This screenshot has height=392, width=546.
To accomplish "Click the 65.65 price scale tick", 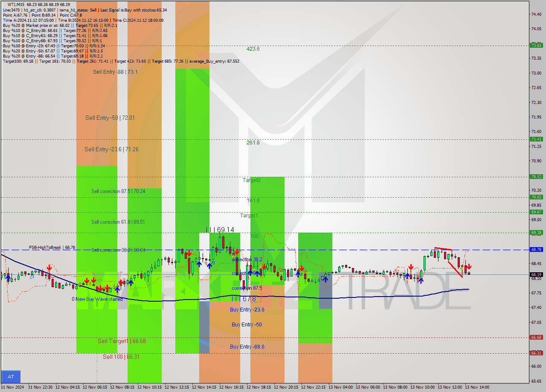I will [x=536, y=381].
